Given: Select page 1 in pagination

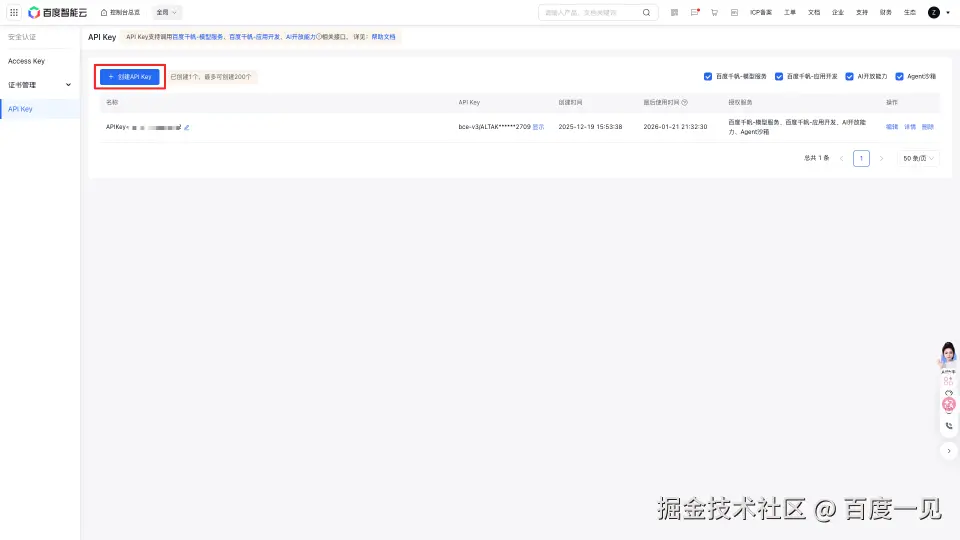Looking at the screenshot, I should point(861,159).
